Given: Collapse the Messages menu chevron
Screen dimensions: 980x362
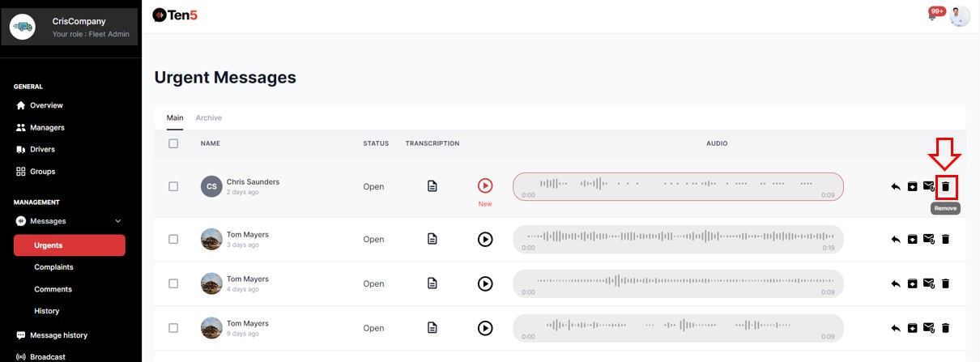Looking at the screenshot, I should click(x=118, y=221).
